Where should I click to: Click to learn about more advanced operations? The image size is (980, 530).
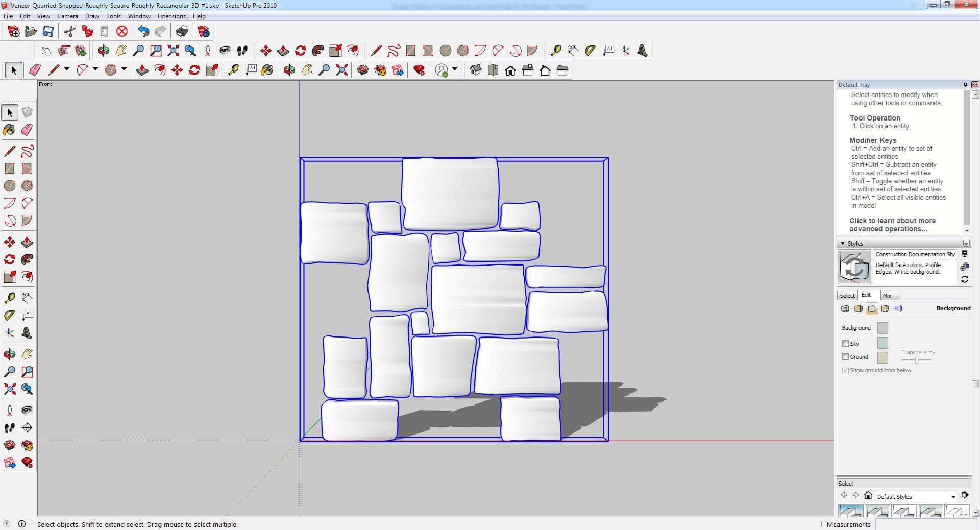click(892, 225)
